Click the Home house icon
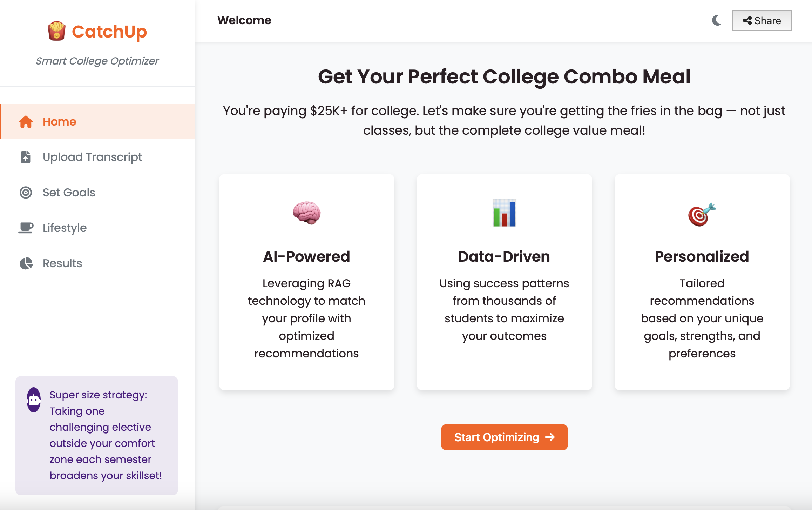This screenshot has width=812, height=510. pos(26,122)
